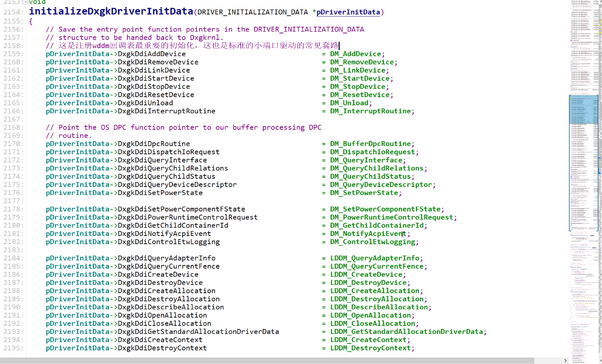Screen dimensions: 602x364
Task: Click the DRIVER_INITIALIZATION_DATA type in the signature
Action: pos(253,12)
